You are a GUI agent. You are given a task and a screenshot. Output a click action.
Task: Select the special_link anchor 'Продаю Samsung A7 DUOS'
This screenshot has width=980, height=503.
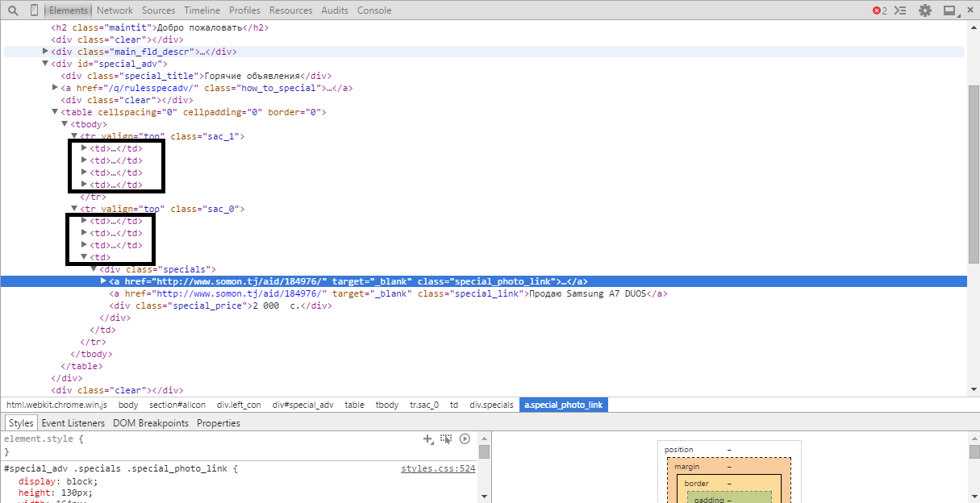(x=389, y=293)
